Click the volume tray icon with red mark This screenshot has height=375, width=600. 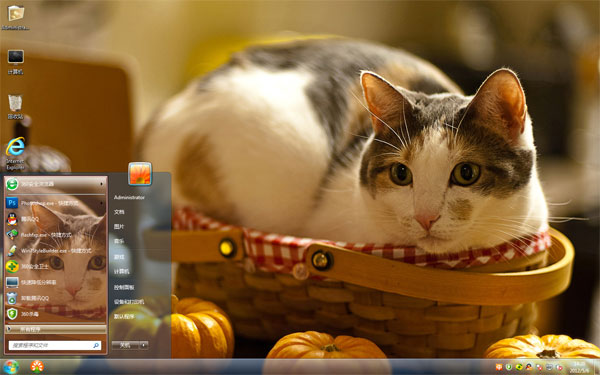click(x=559, y=367)
